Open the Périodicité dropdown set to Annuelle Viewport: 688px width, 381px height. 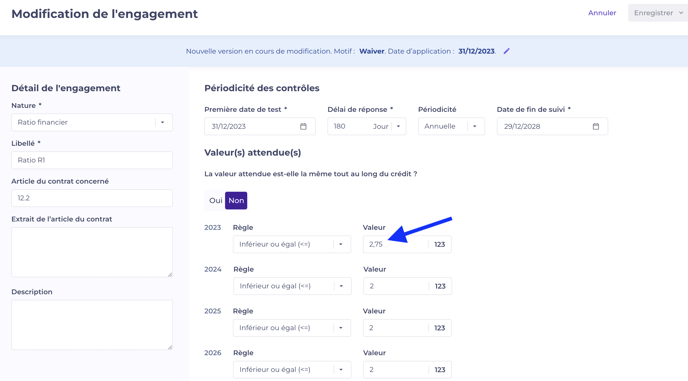pyautogui.click(x=451, y=126)
